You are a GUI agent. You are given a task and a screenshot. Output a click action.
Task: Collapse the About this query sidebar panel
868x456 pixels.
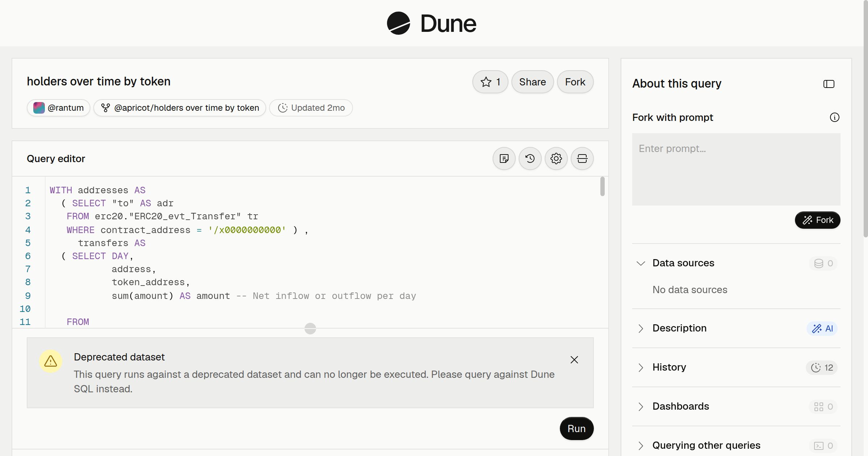[829, 84]
